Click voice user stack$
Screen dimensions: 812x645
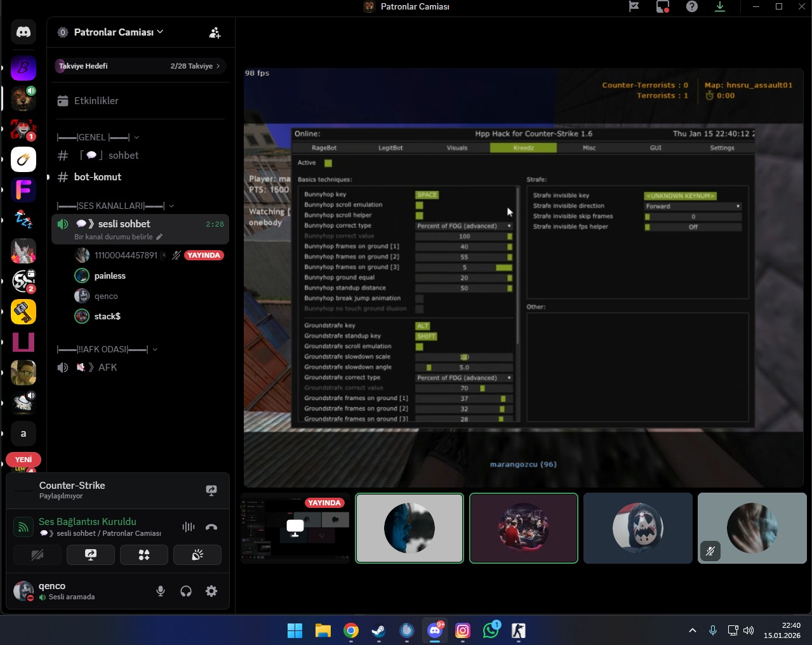tap(149, 316)
